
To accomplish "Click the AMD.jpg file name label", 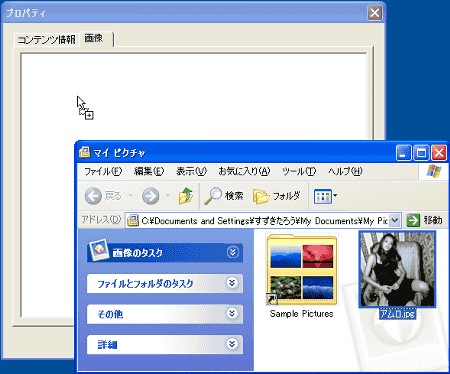I will point(397,314).
